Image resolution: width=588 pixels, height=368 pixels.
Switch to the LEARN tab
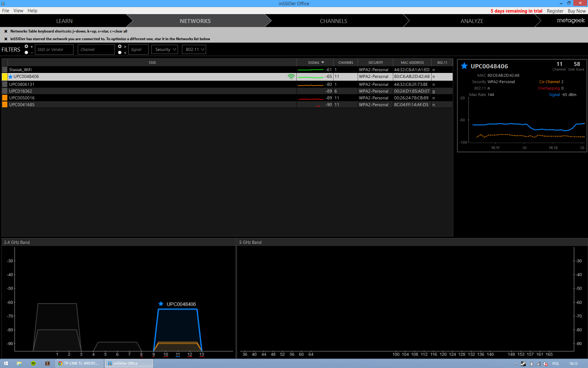pos(64,21)
